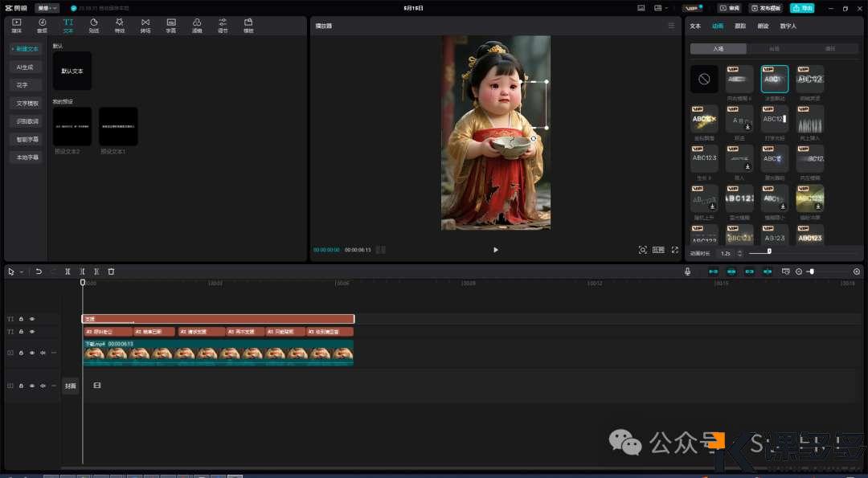Open the layout dropdown in the title bar
This screenshot has width=868, height=478.
point(661,8)
